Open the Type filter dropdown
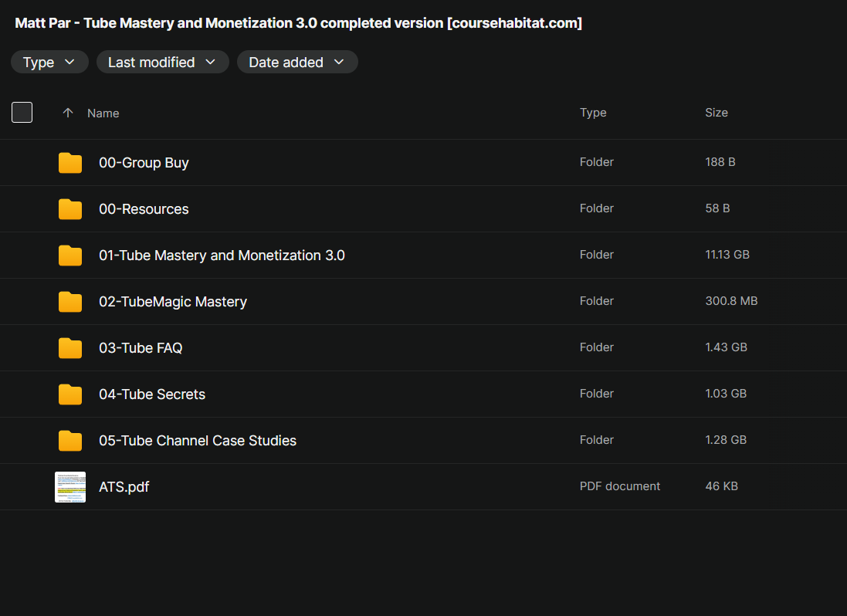 [x=49, y=62]
